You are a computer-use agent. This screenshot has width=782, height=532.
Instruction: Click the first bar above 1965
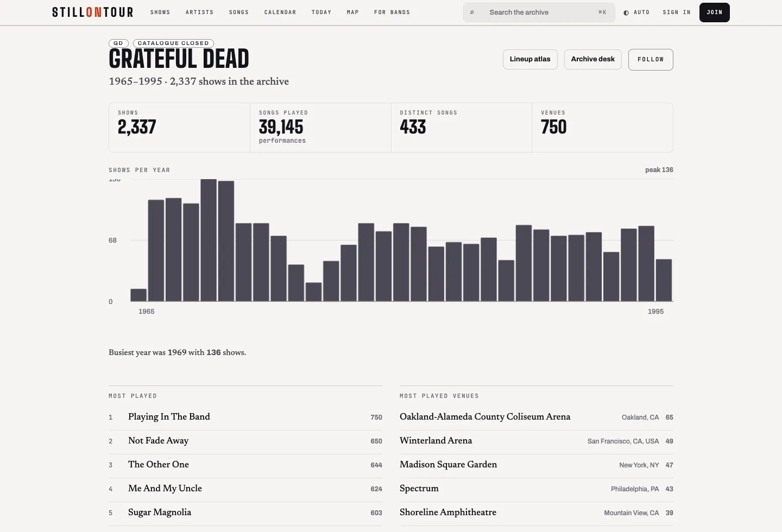click(138, 295)
